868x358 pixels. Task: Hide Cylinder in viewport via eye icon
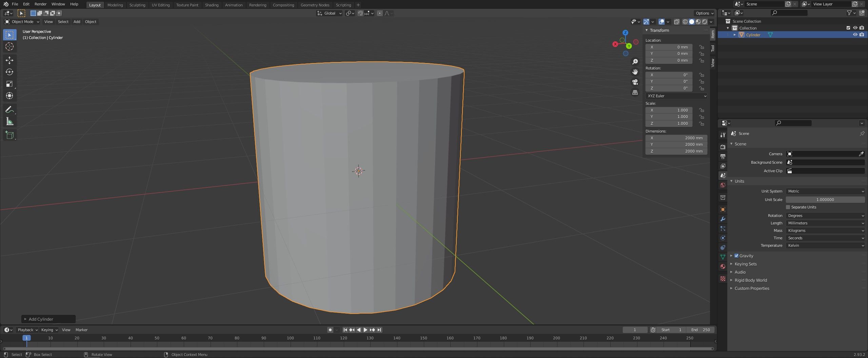(x=855, y=35)
